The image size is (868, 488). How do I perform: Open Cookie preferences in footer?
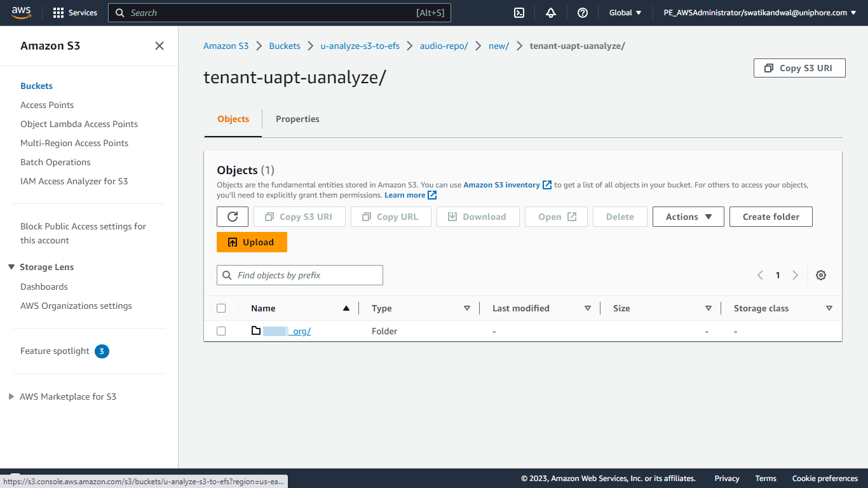825,478
